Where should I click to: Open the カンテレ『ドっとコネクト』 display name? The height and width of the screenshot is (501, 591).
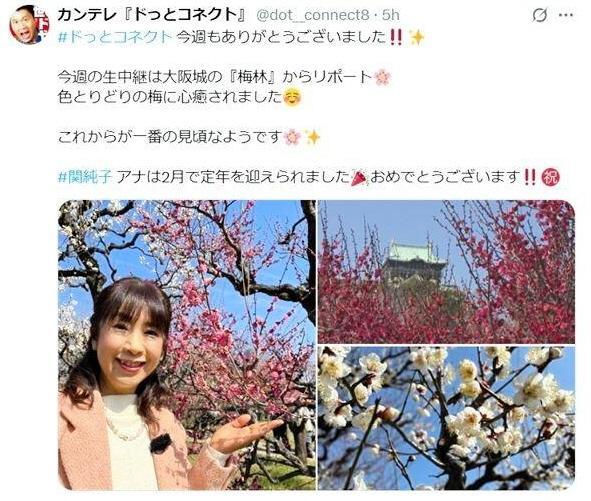coord(152,15)
